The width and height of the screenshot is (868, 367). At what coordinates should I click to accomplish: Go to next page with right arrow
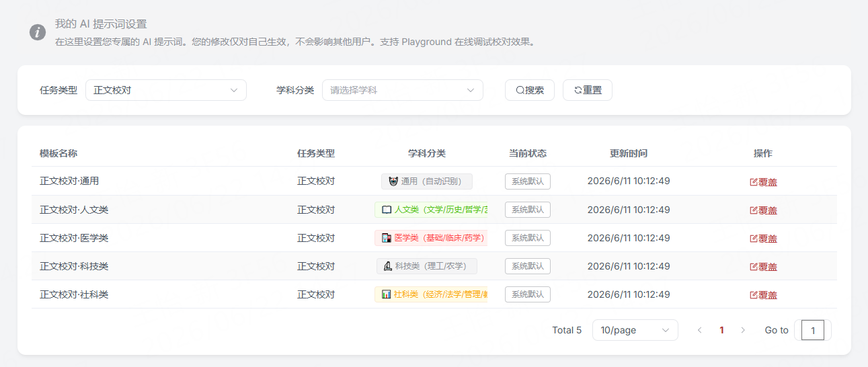pos(743,330)
